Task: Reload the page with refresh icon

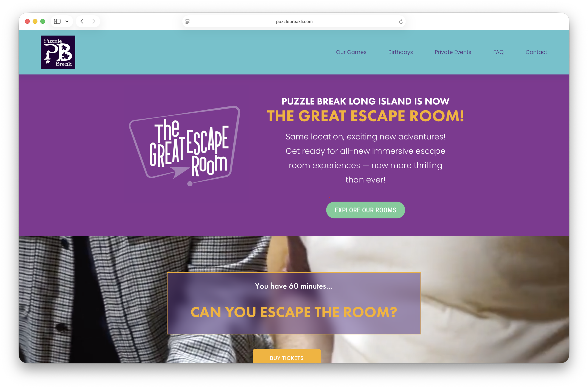Action: click(401, 22)
